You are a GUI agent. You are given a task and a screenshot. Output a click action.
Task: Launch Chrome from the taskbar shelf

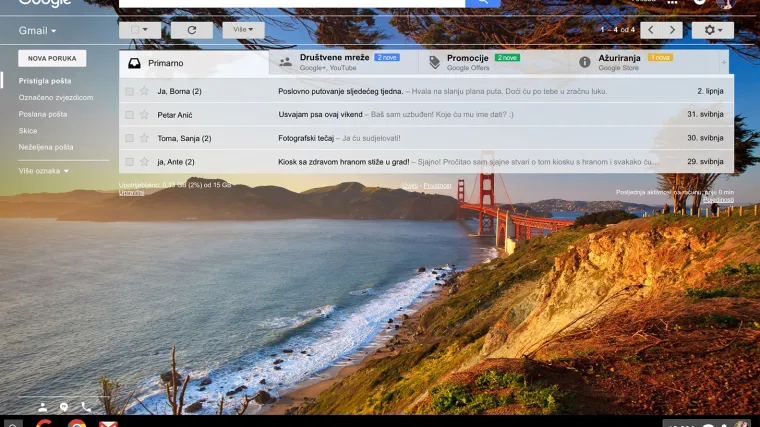tap(77, 424)
